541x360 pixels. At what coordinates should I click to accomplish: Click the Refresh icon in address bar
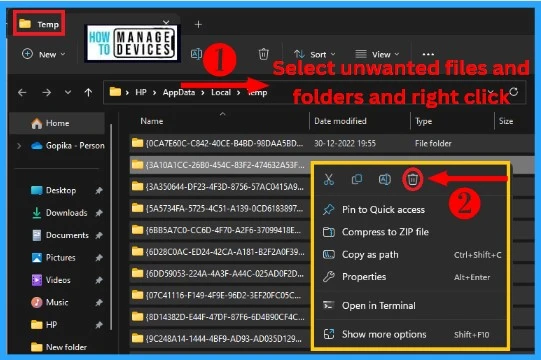514,92
